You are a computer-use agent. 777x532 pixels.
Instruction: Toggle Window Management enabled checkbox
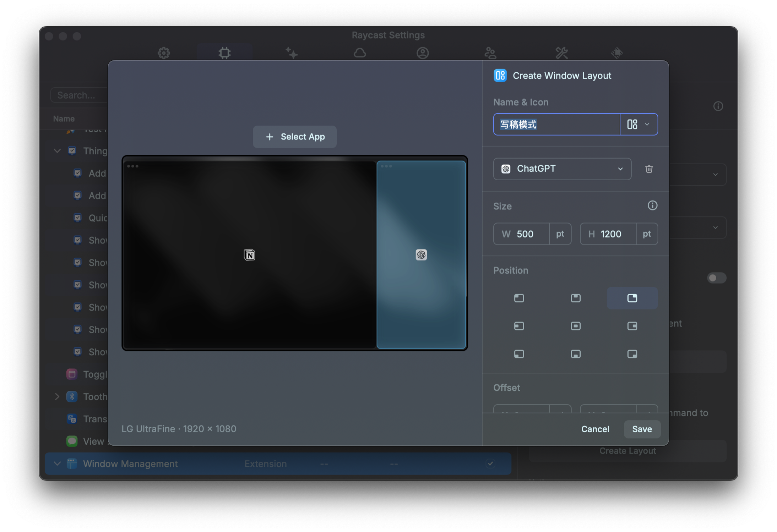(x=490, y=464)
